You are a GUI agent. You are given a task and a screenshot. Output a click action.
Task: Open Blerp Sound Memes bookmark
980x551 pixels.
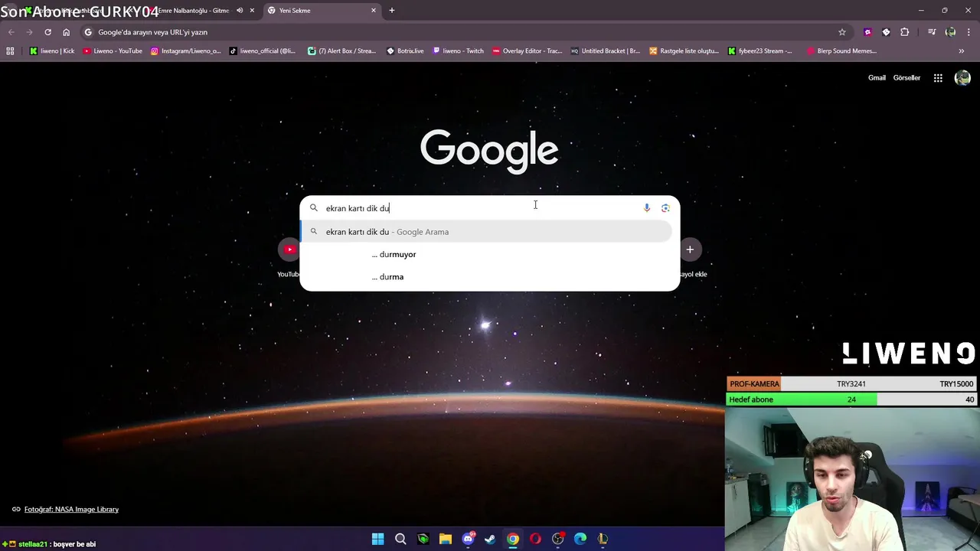point(841,51)
